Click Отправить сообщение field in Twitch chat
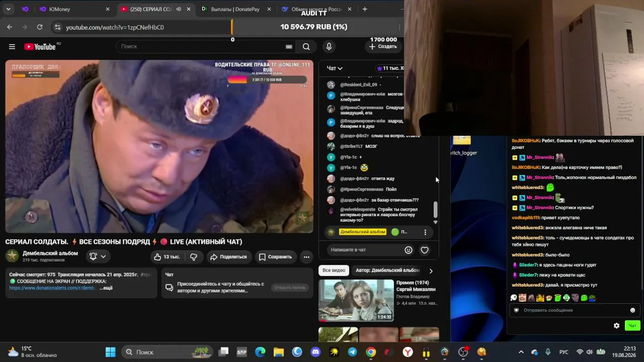This screenshot has width=644, height=362. [x=574, y=310]
